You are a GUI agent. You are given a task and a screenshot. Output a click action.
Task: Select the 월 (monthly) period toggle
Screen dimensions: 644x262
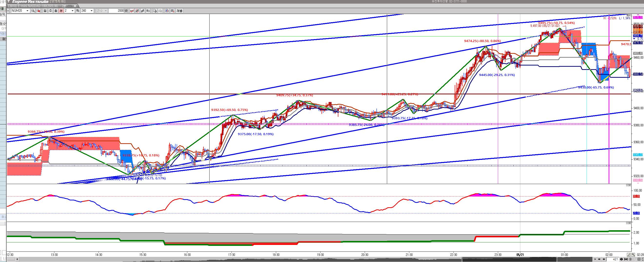(56, 11)
